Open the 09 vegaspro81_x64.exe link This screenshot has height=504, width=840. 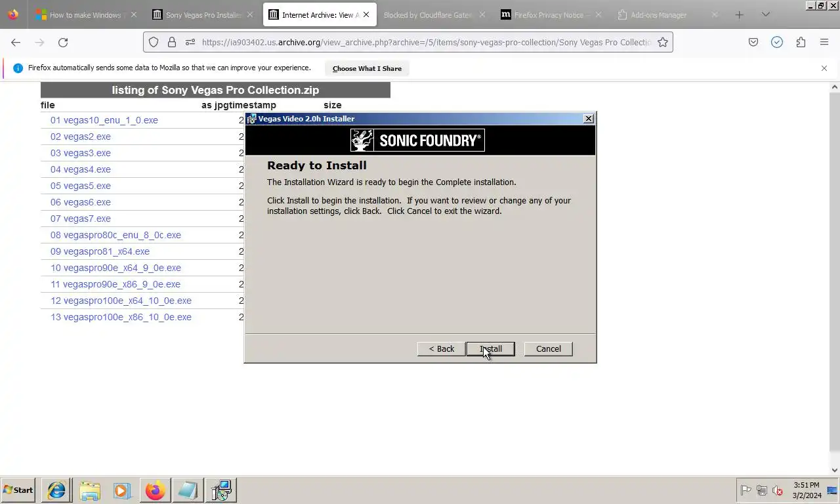point(100,251)
